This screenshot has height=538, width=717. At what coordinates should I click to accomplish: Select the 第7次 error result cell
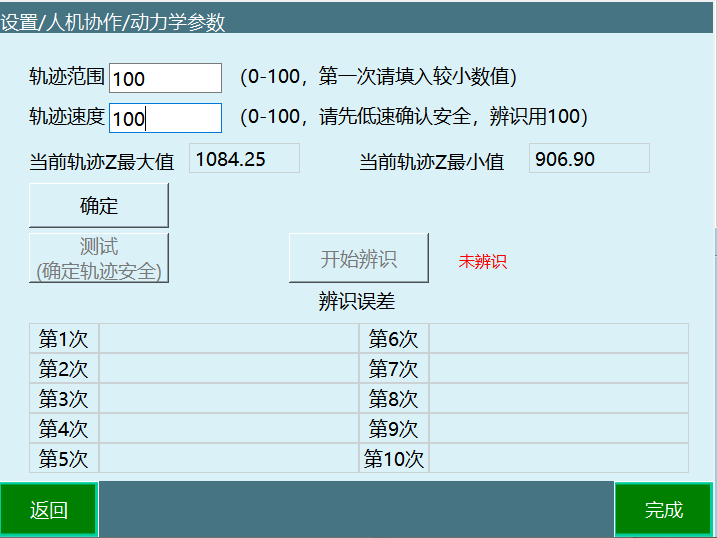pos(558,368)
